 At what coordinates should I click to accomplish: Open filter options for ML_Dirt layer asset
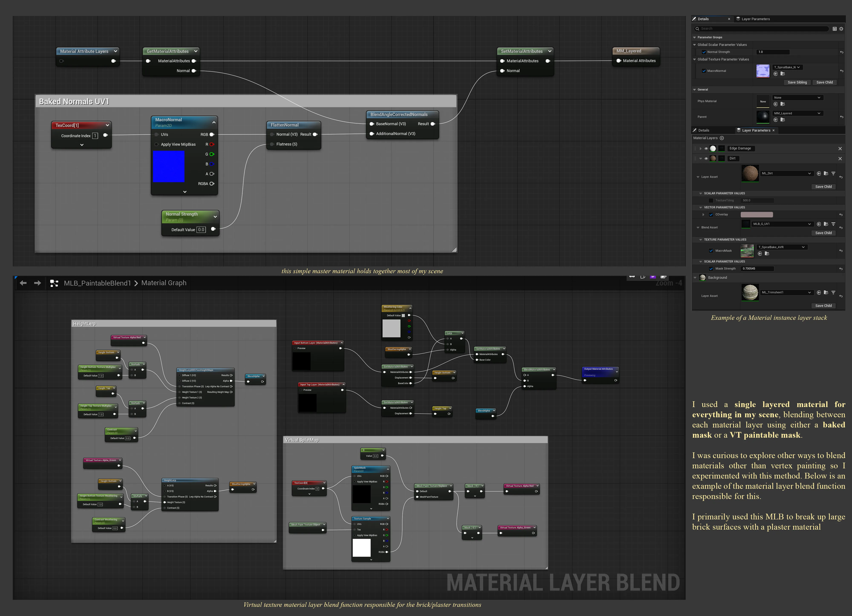tap(833, 173)
